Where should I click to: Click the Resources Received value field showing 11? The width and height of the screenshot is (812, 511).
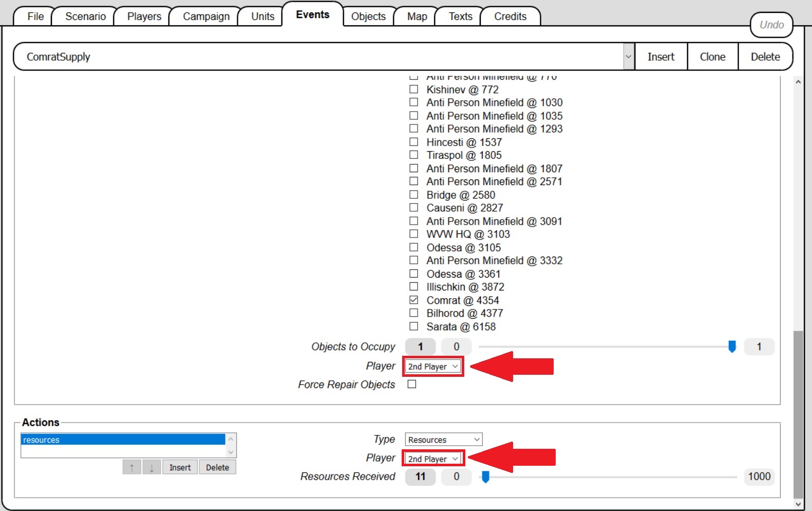[x=420, y=477]
